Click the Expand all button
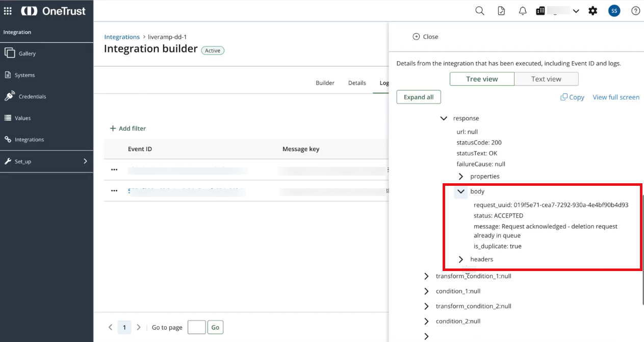Viewport: 644px width, 342px height. tap(419, 97)
